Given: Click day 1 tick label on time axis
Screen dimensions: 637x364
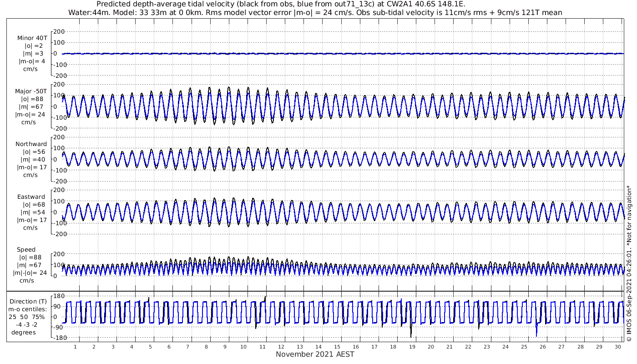Looking at the screenshot, I should coord(75,347).
